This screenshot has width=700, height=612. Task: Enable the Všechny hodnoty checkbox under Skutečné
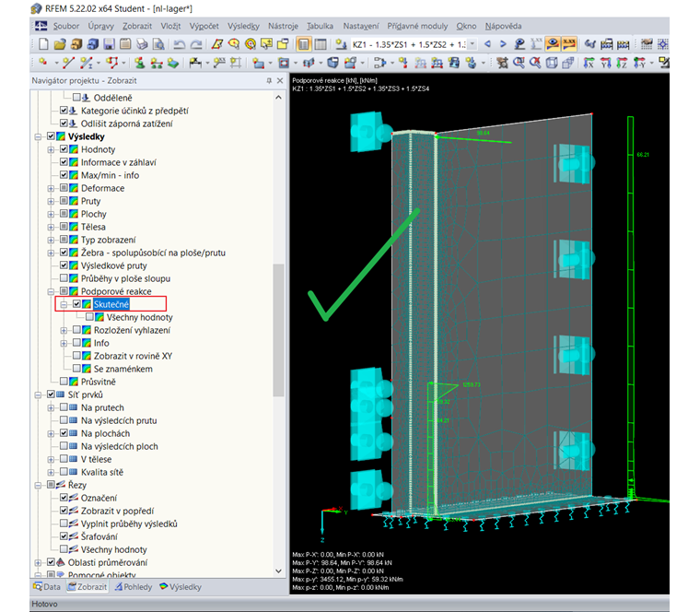coord(89,317)
